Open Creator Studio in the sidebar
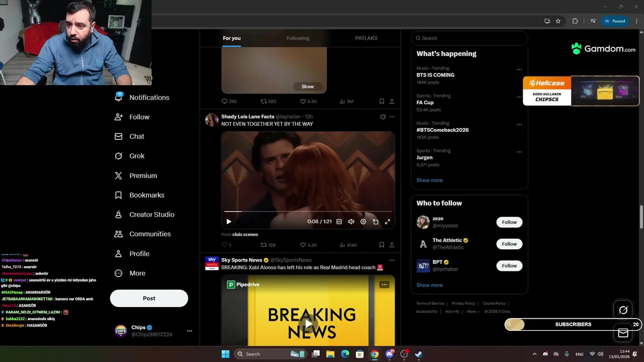The height and width of the screenshot is (362, 644). point(144,214)
